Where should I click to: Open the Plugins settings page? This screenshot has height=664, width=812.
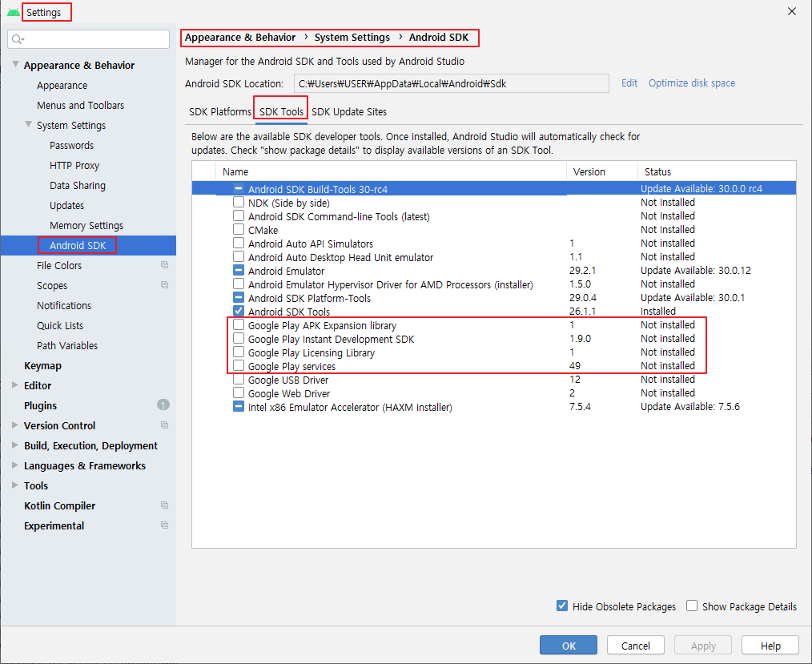point(40,405)
